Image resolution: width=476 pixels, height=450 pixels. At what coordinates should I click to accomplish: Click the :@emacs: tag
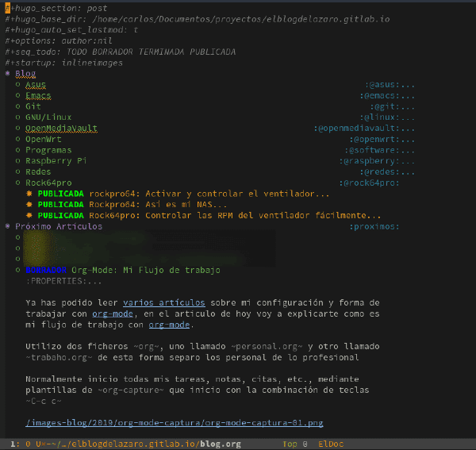tap(379, 96)
